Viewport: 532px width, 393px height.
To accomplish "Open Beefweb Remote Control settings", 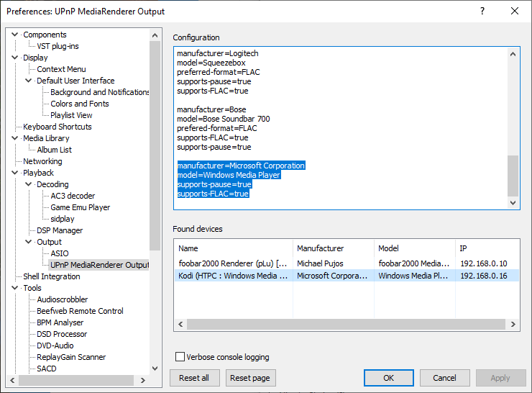I will (80, 311).
